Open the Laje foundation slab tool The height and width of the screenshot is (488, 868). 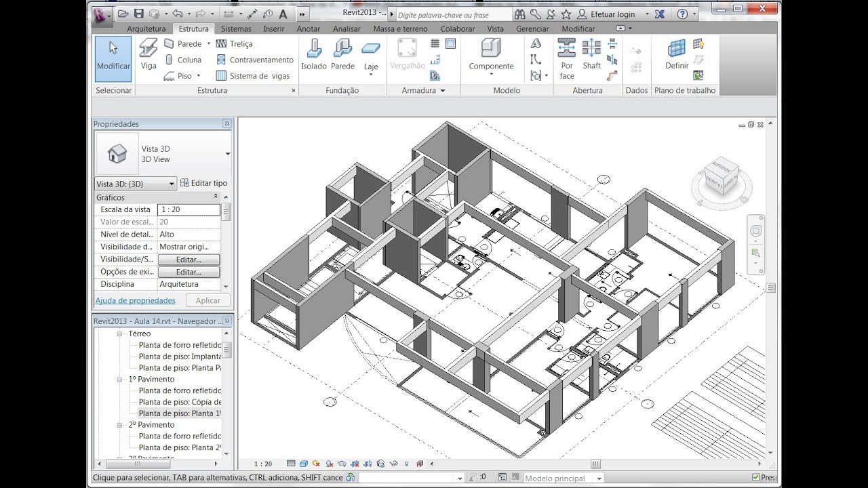[371, 58]
